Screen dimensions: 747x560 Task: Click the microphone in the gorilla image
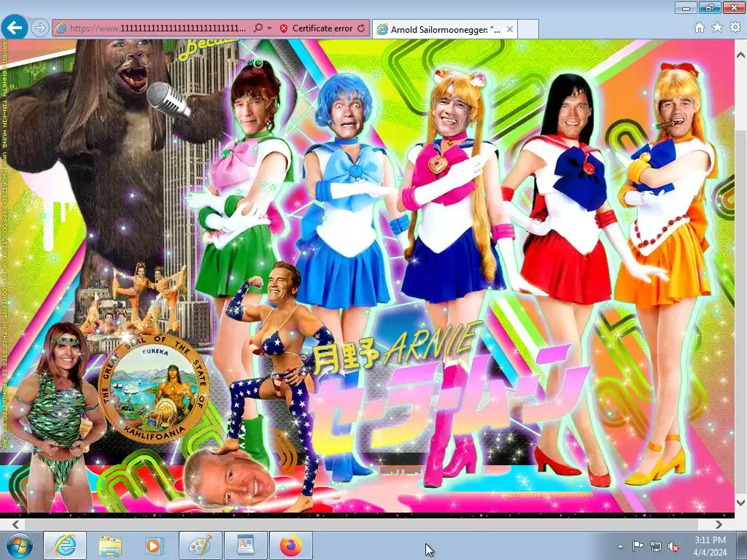[x=169, y=101]
